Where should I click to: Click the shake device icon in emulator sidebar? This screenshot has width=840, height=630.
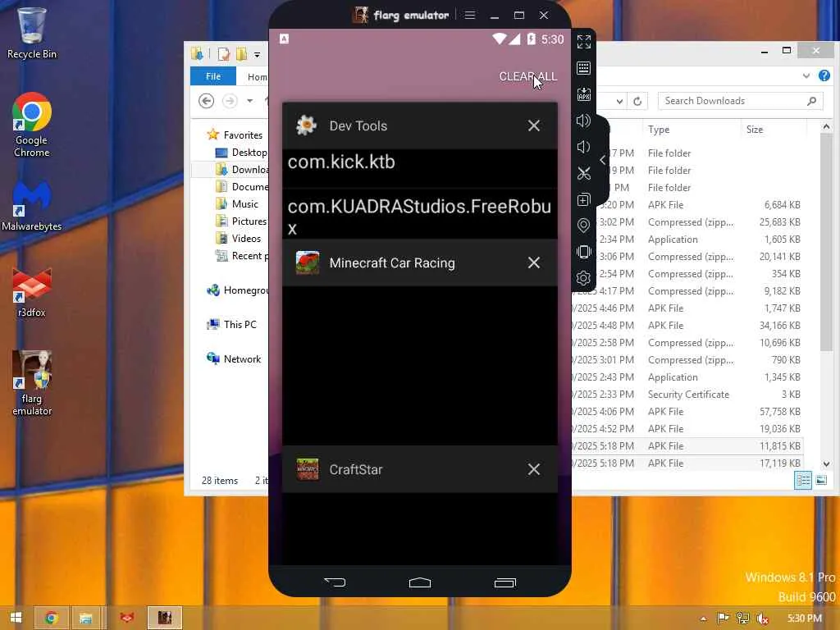(583, 252)
